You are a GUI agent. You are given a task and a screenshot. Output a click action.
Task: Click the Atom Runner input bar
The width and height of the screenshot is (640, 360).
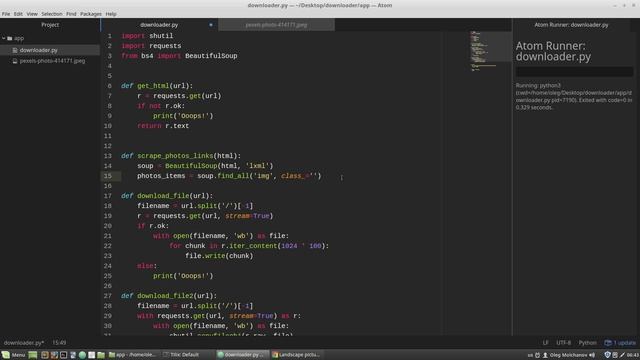tap(574, 72)
